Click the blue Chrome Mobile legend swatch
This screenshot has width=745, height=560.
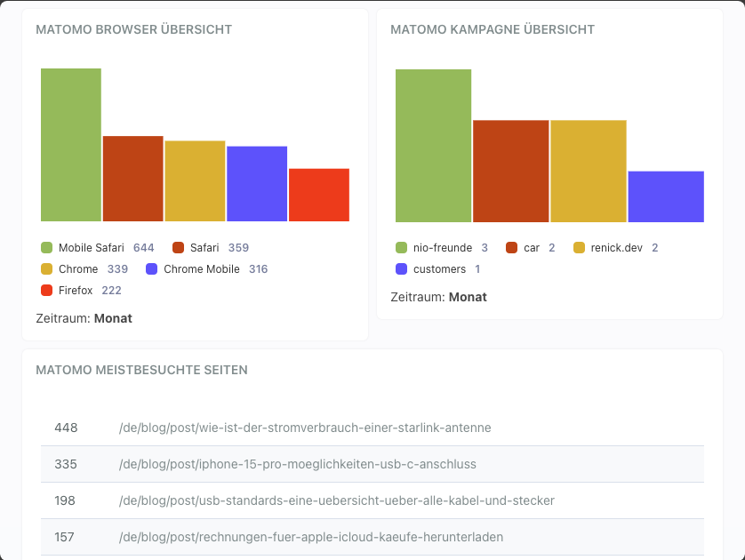(151, 268)
